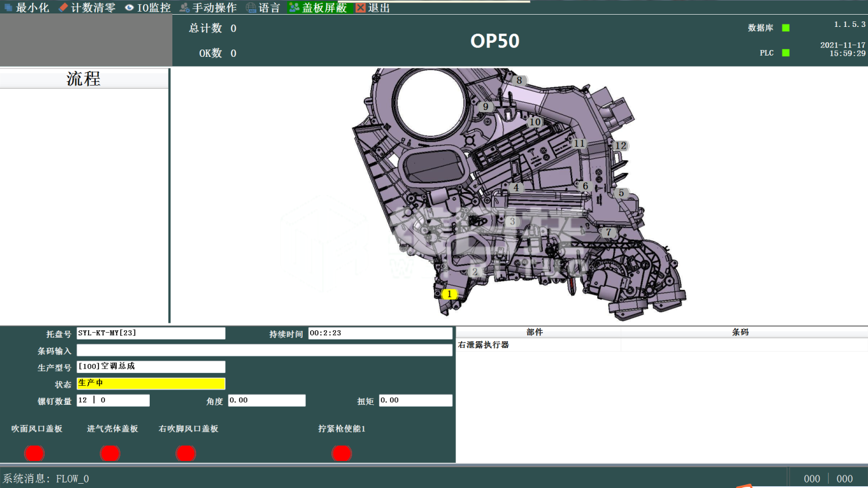
Task: Click the 条码 column header
Action: pyautogui.click(x=740, y=332)
